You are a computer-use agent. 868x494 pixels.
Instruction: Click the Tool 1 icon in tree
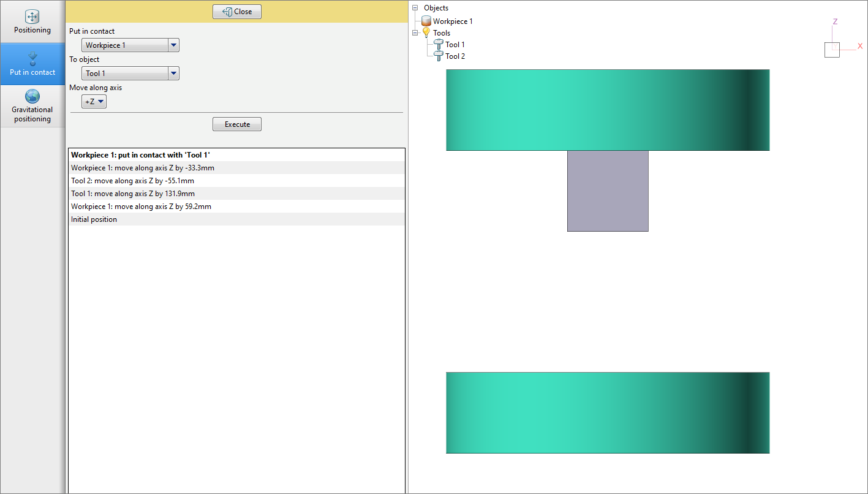[x=439, y=44]
